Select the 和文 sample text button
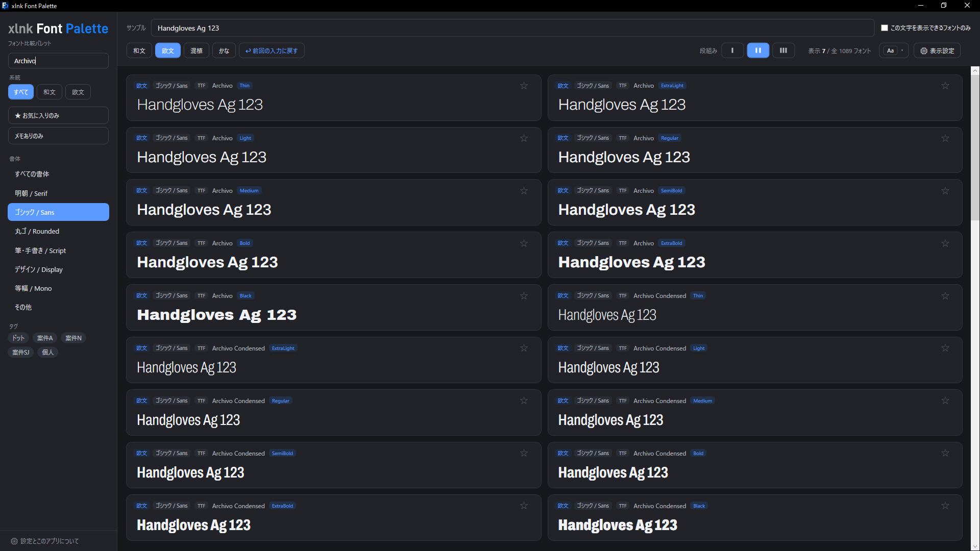 (139, 51)
